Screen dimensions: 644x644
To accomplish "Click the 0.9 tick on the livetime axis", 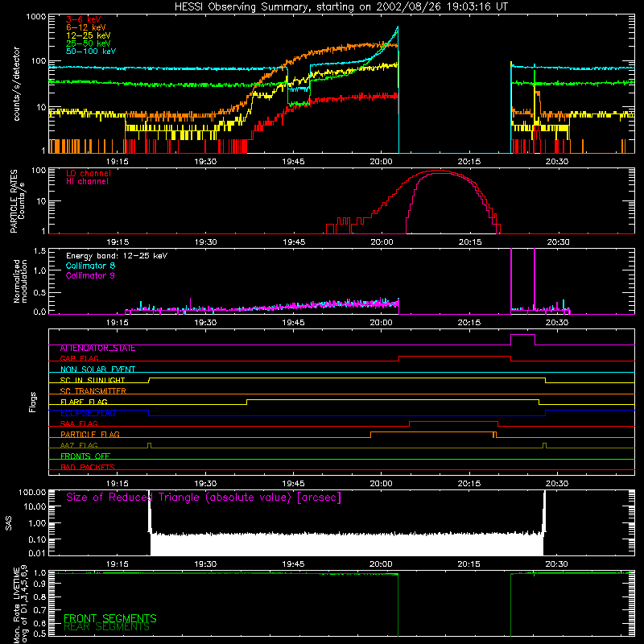I will [x=39, y=584].
